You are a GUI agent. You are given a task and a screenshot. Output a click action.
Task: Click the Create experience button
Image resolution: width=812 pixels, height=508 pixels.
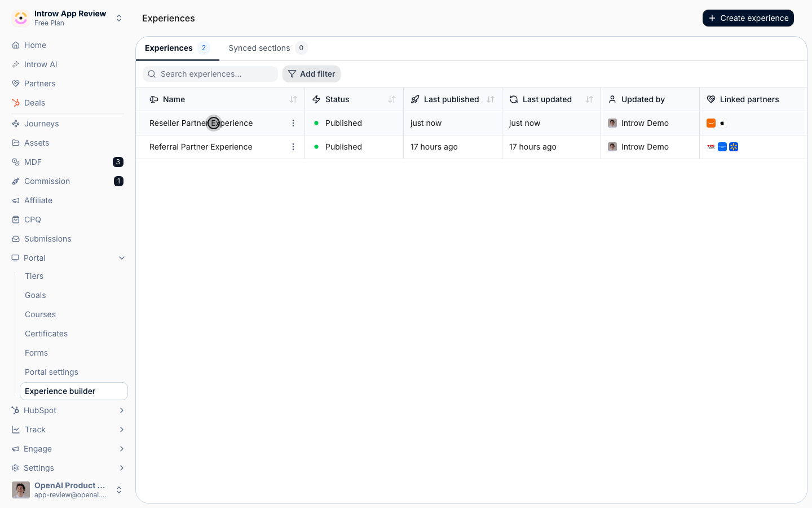[748, 18]
